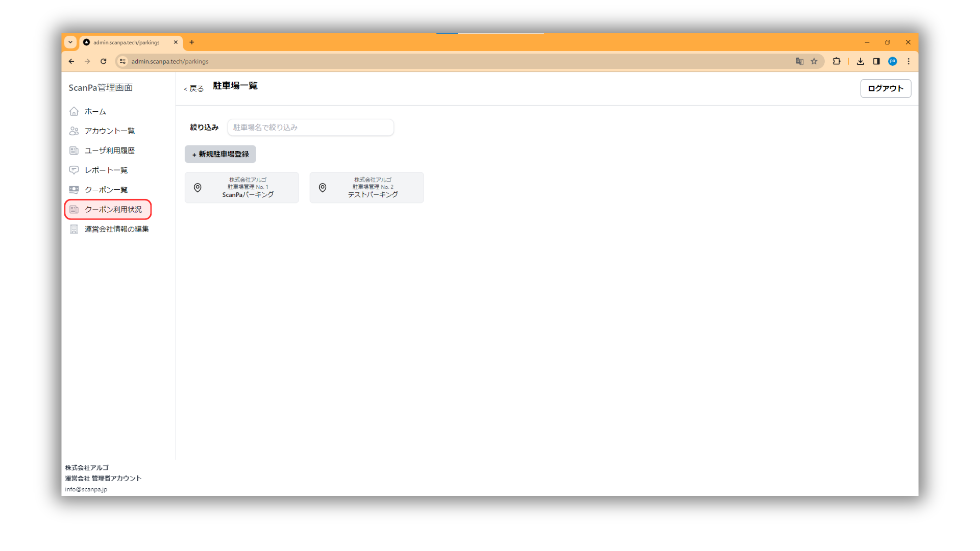Open Chrome's three-dot menu
Image resolution: width=980 pixels, height=551 pixels.
pos(909,61)
